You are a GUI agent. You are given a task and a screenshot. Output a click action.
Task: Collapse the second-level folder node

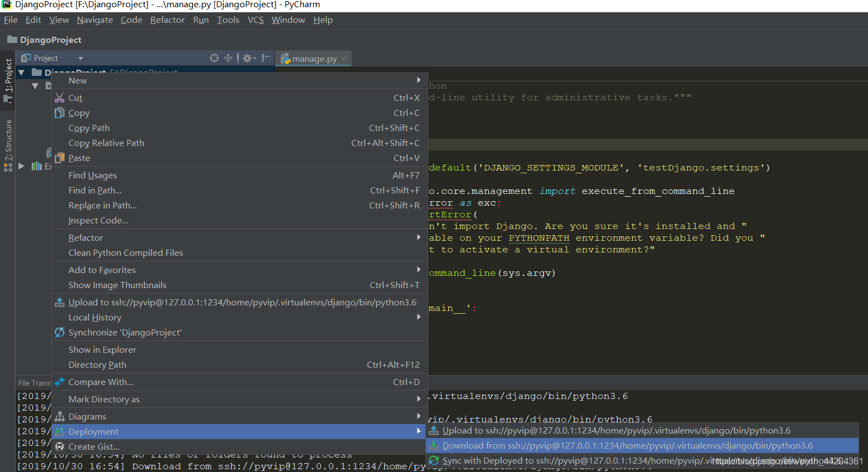pyautogui.click(x=35, y=86)
